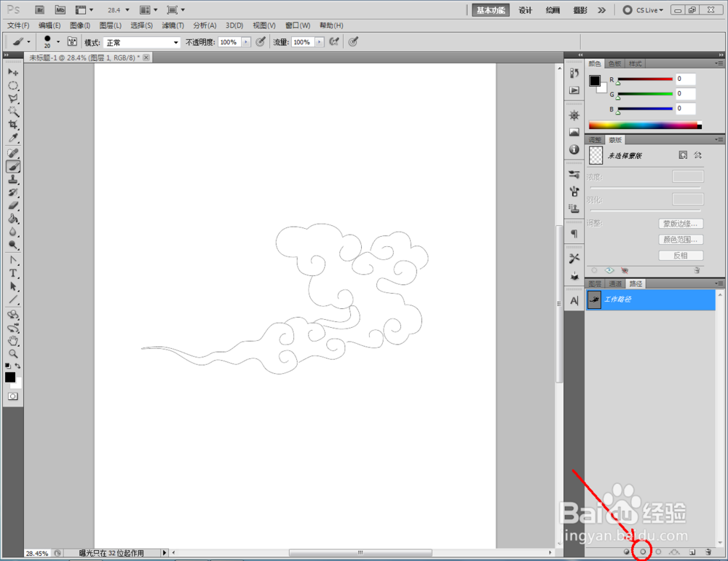Open the flow slider arrow

(x=320, y=42)
